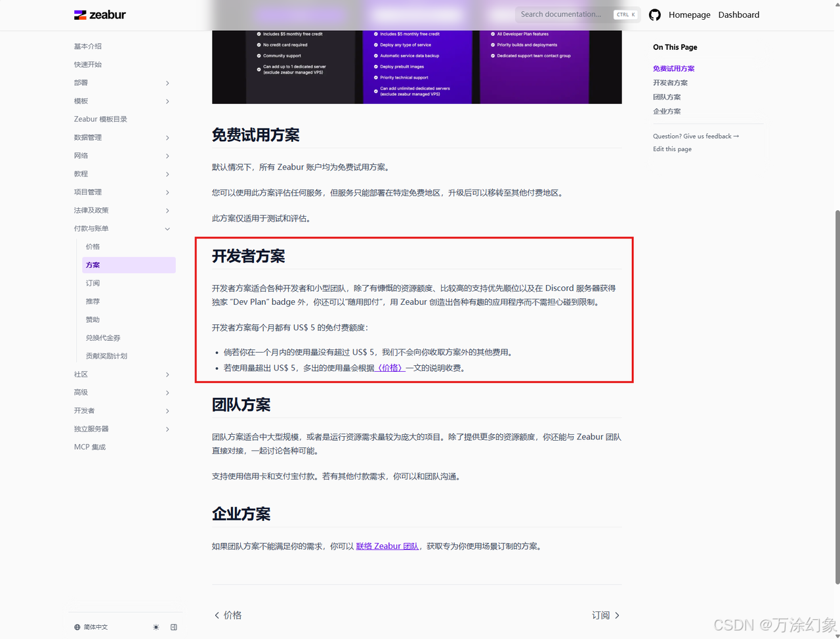Expand the 部署 sidebar section

click(x=122, y=83)
